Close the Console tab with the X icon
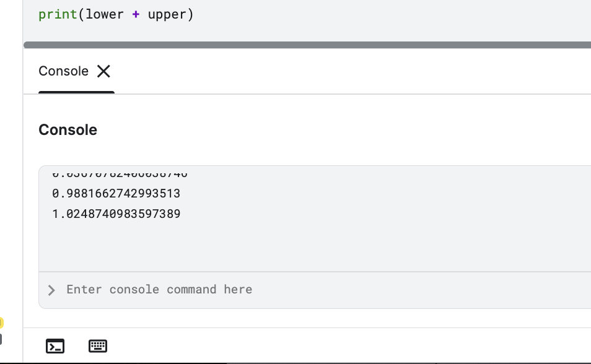This screenshot has height=364, width=591. (x=103, y=71)
